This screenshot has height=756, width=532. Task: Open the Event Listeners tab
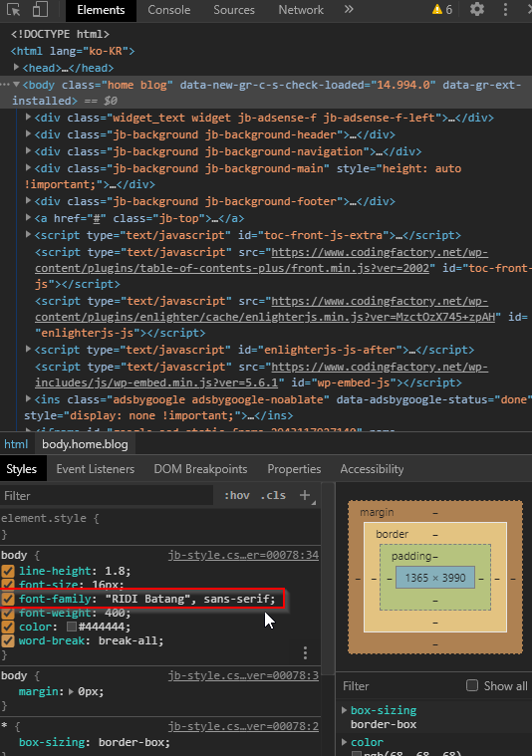point(95,469)
